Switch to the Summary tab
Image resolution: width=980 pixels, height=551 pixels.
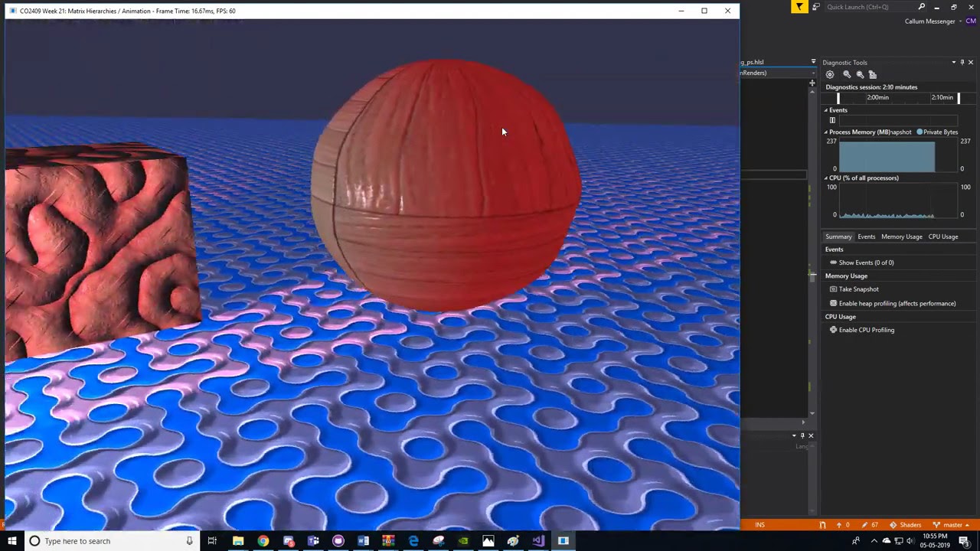838,236
